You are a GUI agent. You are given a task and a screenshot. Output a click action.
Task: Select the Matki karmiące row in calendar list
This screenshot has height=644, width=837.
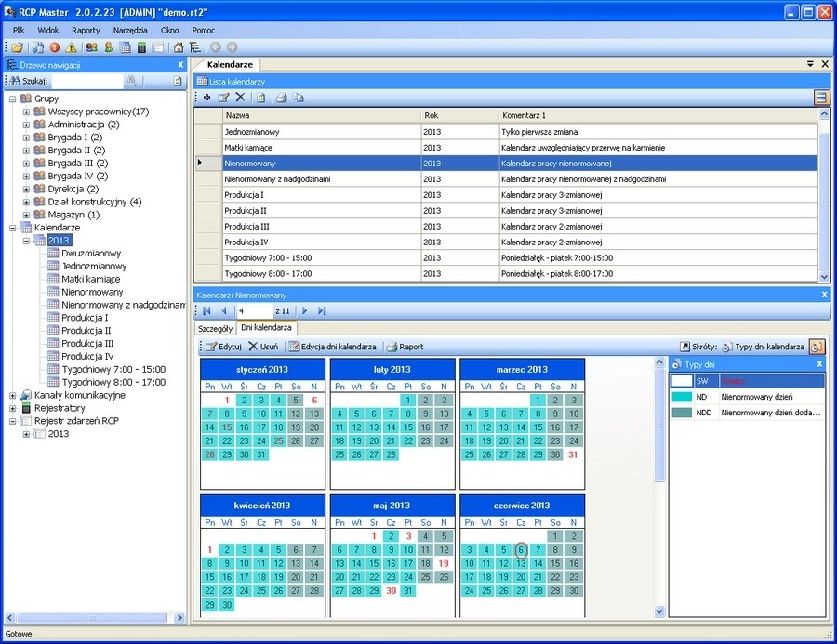(x=505, y=148)
